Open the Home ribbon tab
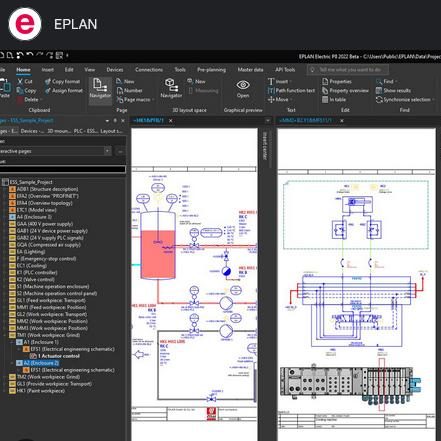The width and height of the screenshot is (441, 441). 23,70
